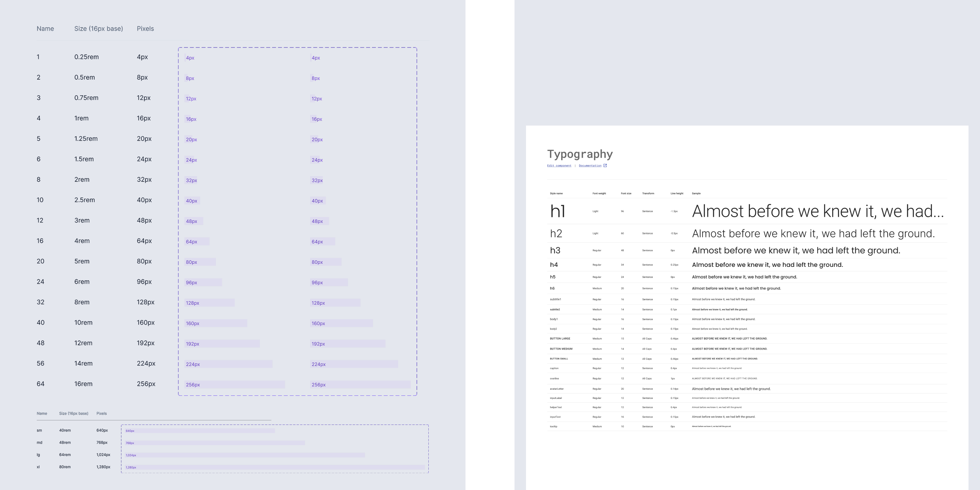Click font size 34 in the h4 row
The height and width of the screenshot is (490, 980).
[x=622, y=265]
